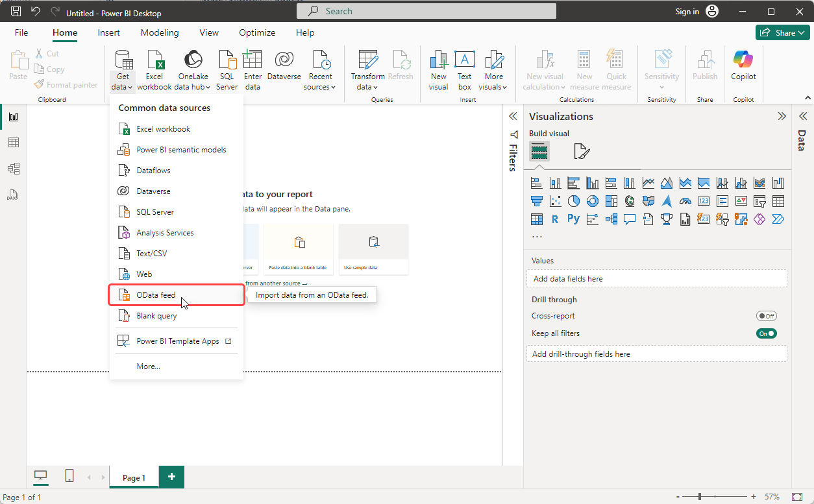Choose Analysis Services from the menu
The image size is (814, 504).
(x=177, y=233)
